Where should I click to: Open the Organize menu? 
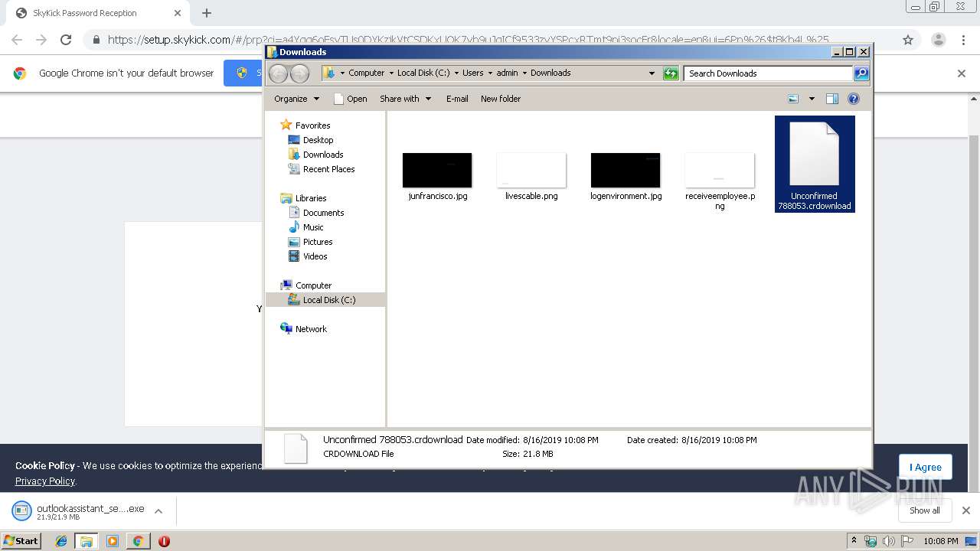click(x=296, y=99)
